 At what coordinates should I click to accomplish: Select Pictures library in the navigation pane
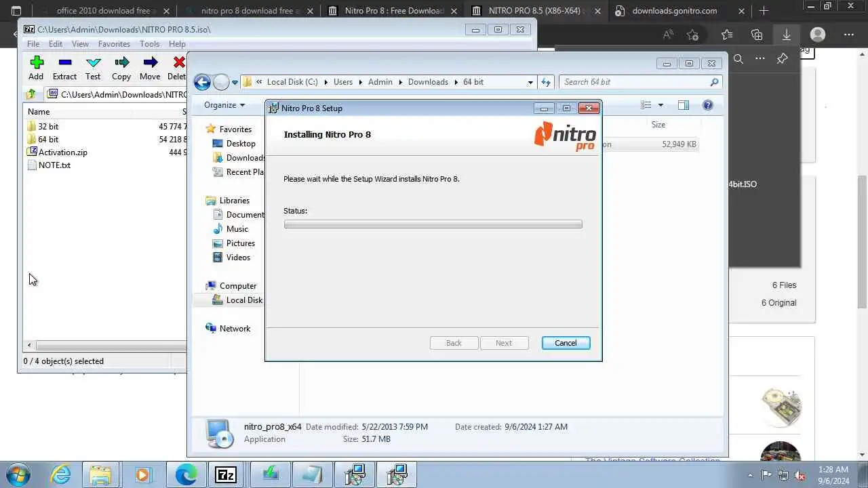pyautogui.click(x=241, y=243)
